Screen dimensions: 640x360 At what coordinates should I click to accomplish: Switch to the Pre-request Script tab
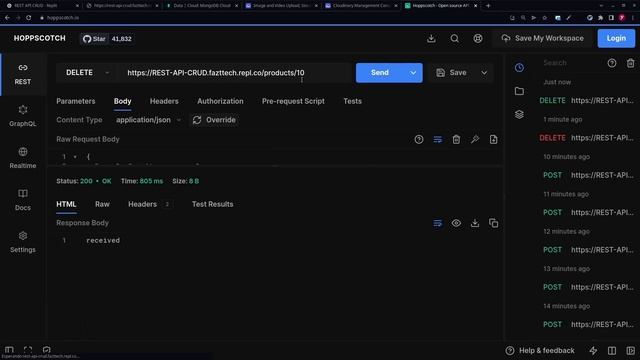[293, 101]
